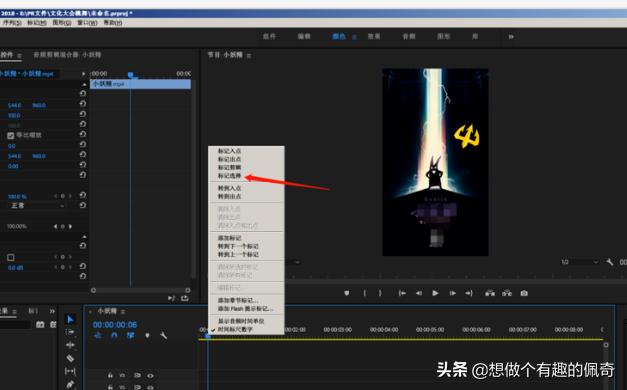Open Effect Controls panel menu icon

coord(19,55)
